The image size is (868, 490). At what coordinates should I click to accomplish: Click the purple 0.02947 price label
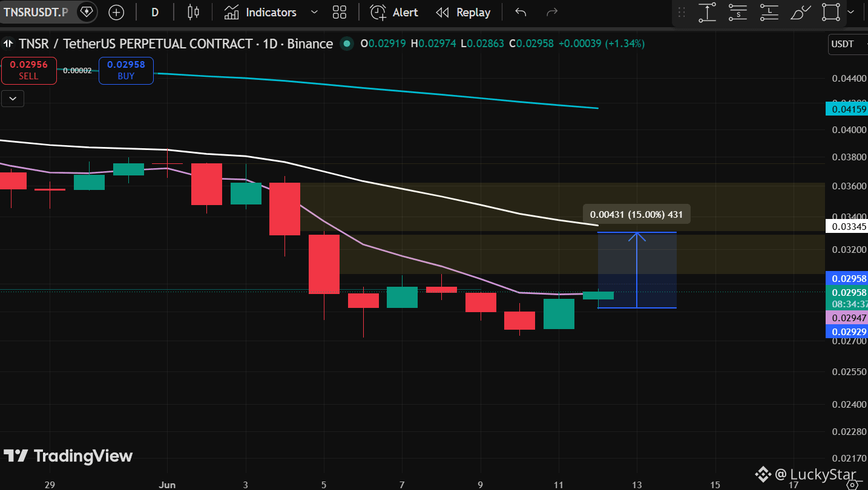[x=846, y=318]
